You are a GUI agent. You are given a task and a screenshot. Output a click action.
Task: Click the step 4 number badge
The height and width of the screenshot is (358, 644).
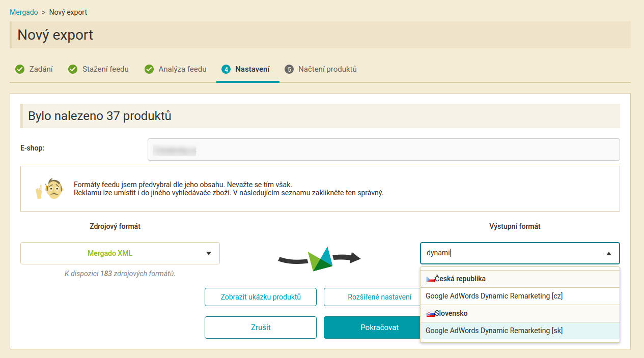click(x=226, y=69)
